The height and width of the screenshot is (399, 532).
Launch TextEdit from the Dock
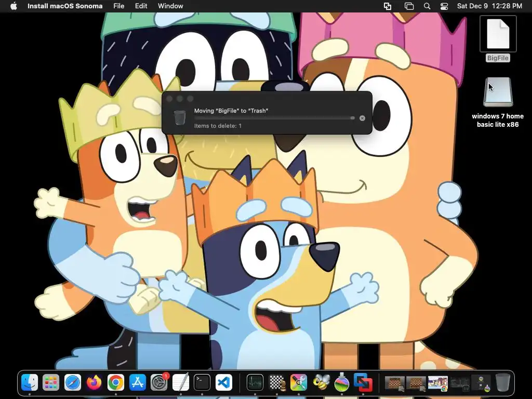pos(180,382)
